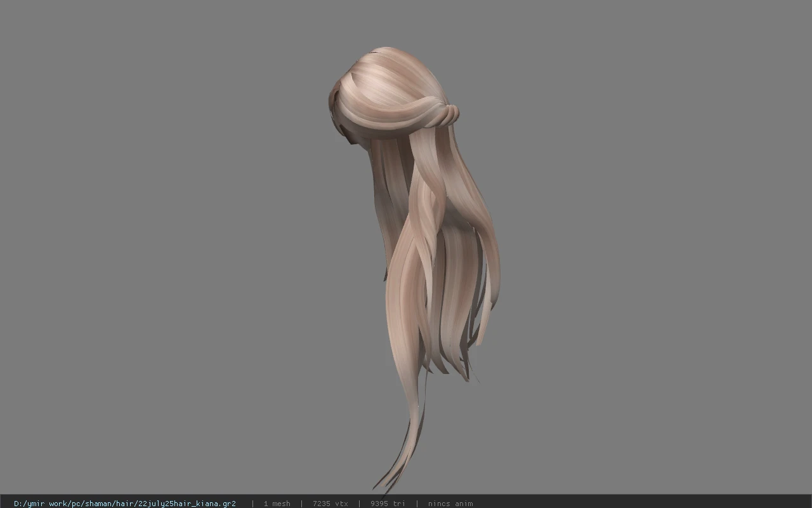Viewport: 812px width, 508px height.
Task: Click the "9395 tri" triangle count
Action: (388, 504)
